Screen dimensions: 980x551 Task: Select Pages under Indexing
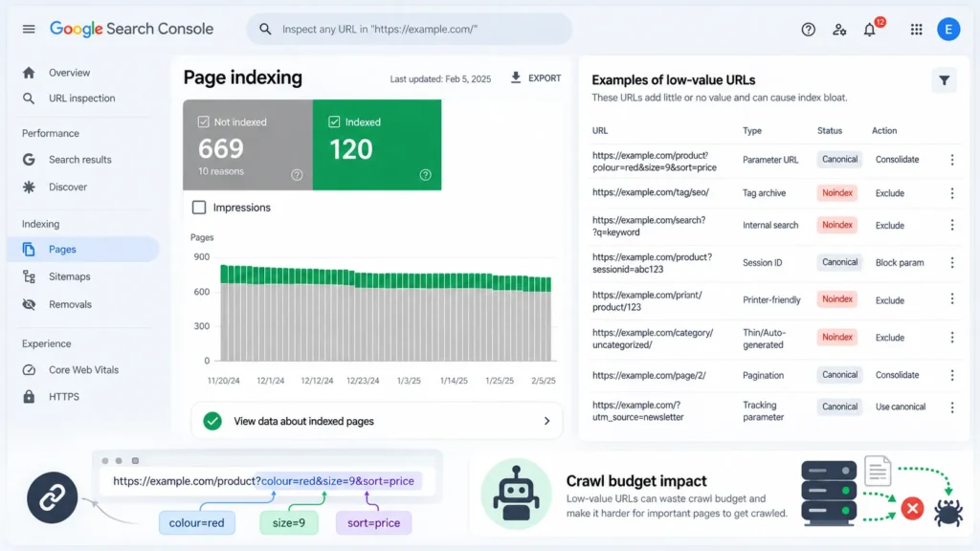pos(83,250)
